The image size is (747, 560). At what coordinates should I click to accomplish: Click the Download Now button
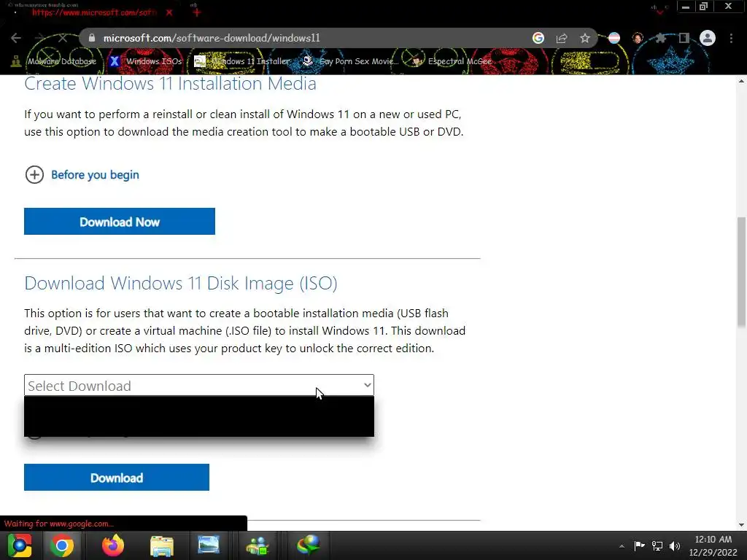tap(120, 222)
